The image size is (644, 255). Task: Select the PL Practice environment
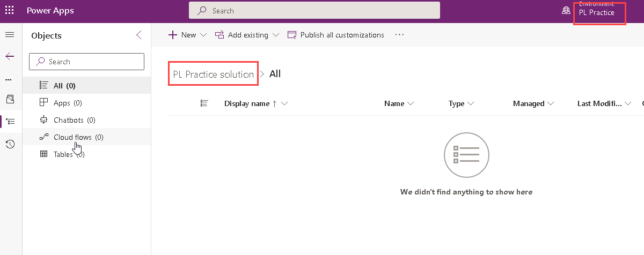[x=597, y=12]
